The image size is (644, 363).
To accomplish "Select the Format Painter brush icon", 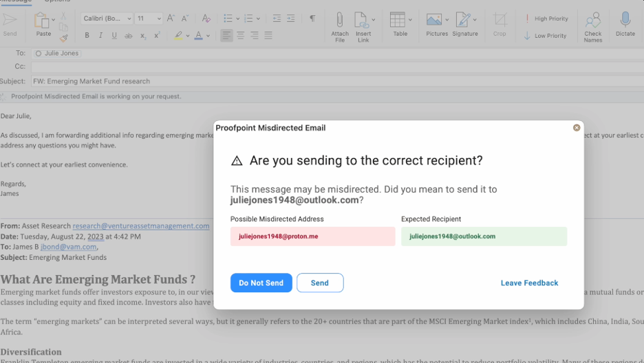I will coord(63,38).
